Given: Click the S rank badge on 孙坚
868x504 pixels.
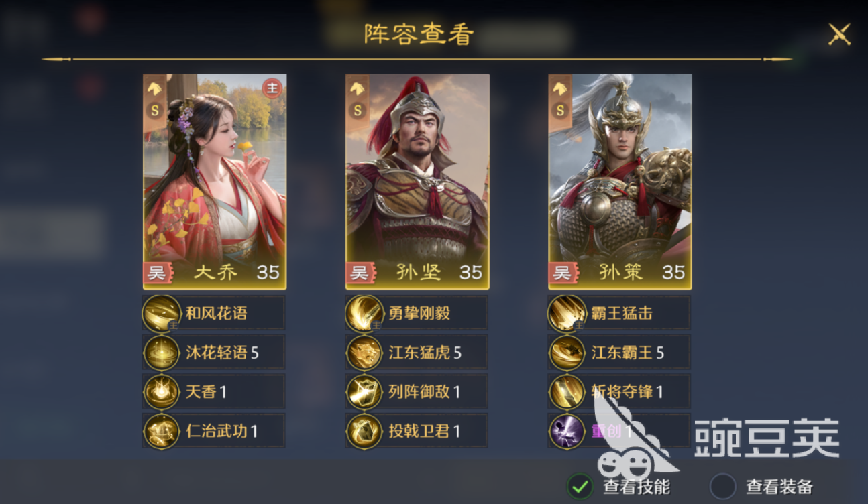Looking at the screenshot, I should click(358, 110).
